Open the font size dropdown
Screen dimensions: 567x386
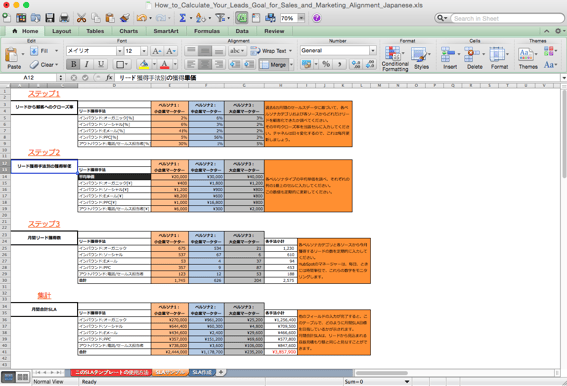(x=144, y=51)
